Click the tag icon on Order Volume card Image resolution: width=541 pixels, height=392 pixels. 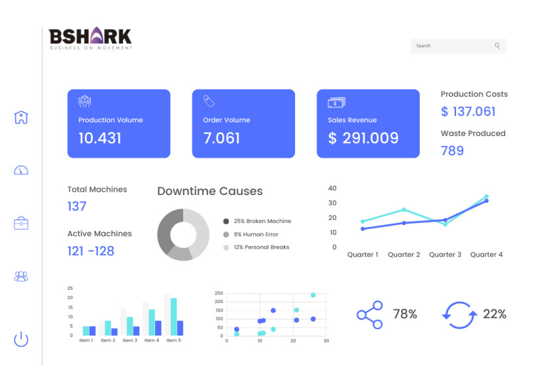pyautogui.click(x=209, y=101)
